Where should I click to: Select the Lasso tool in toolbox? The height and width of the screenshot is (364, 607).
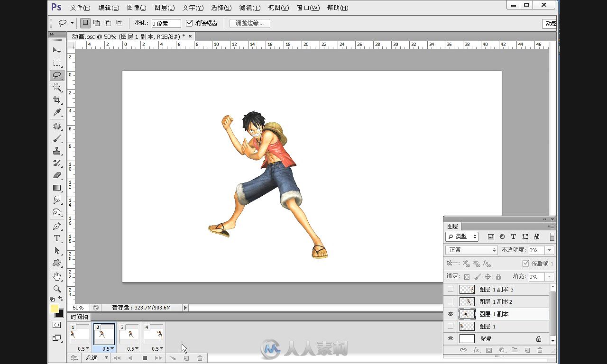point(57,75)
